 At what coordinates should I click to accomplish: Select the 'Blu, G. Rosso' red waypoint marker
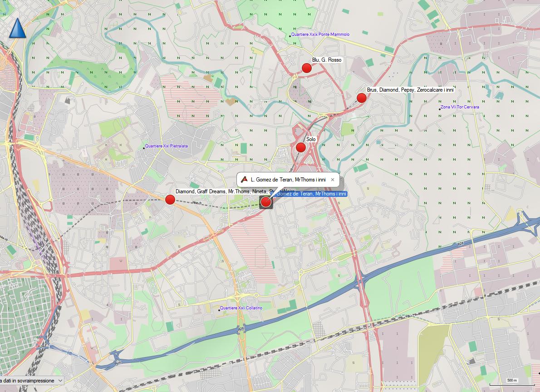pyautogui.click(x=307, y=68)
